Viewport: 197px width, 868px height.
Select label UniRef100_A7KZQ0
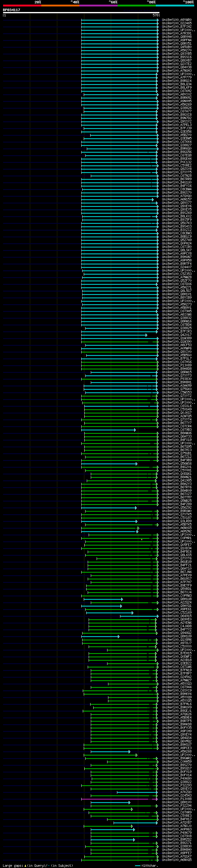click(x=177, y=792)
